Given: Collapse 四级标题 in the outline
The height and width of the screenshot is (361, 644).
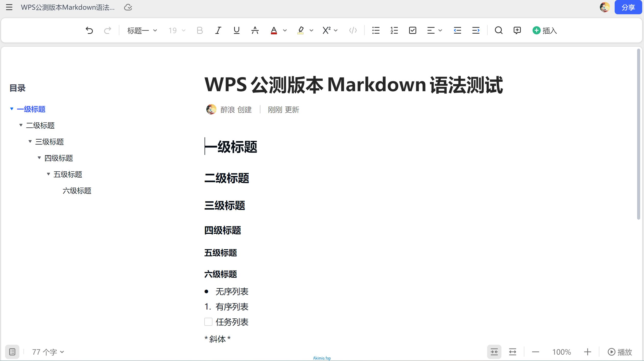Looking at the screenshot, I should pos(39,158).
